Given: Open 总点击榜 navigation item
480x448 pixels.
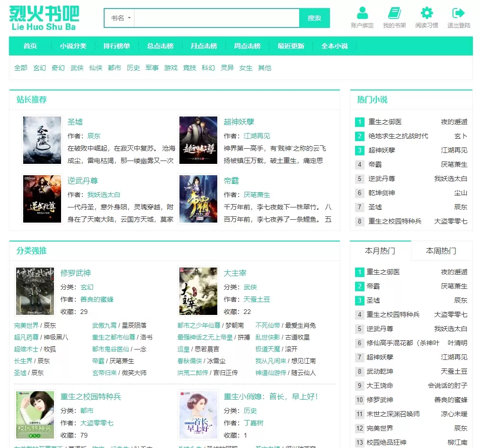Looking at the screenshot, I should point(160,46).
